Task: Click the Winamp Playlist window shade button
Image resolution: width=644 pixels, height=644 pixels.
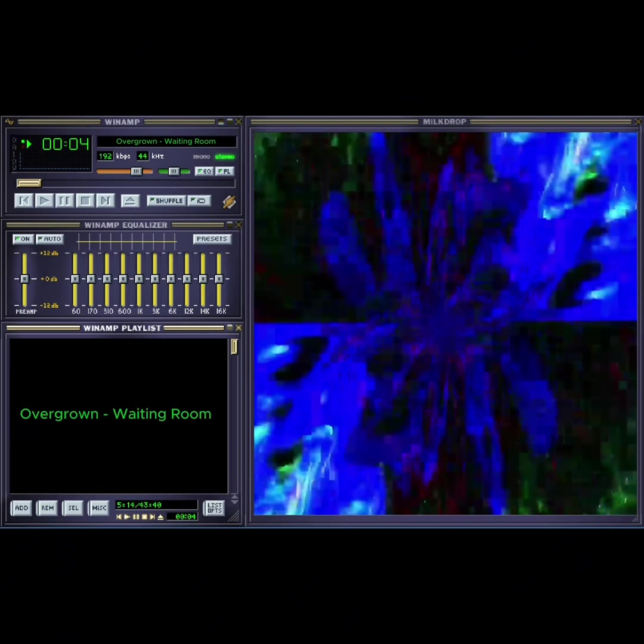Action: pos(230,328)
